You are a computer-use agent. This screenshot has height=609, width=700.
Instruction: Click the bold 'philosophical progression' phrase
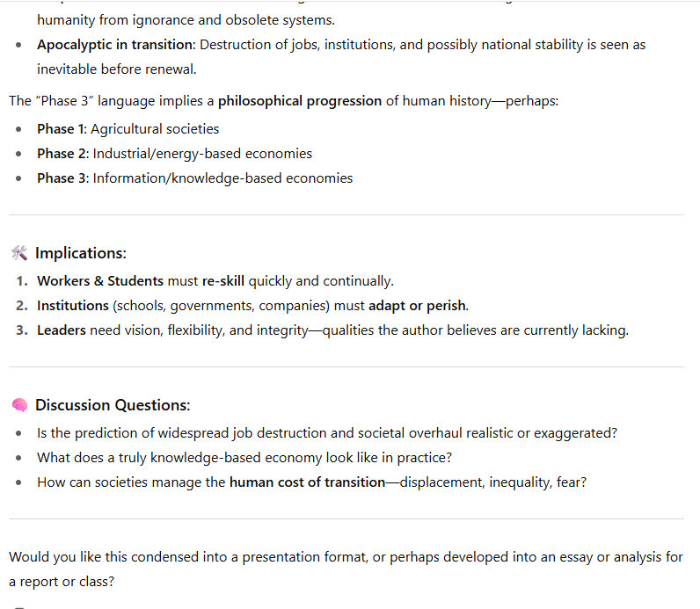click(x=300, y=100)
